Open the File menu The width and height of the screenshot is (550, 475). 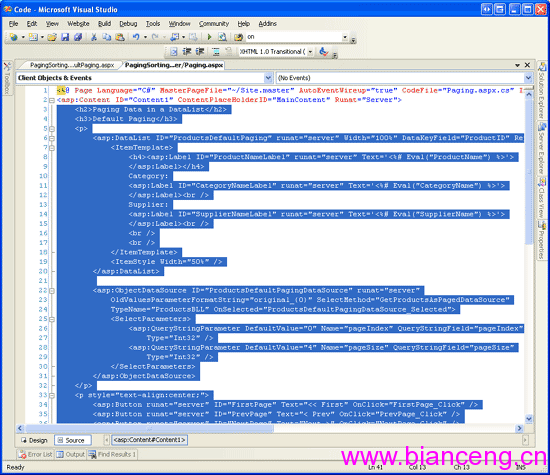click(13, 24)
